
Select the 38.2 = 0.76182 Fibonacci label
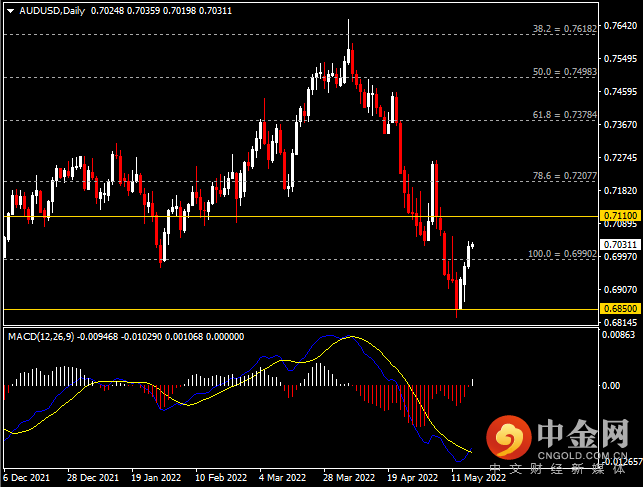point(564,30)
